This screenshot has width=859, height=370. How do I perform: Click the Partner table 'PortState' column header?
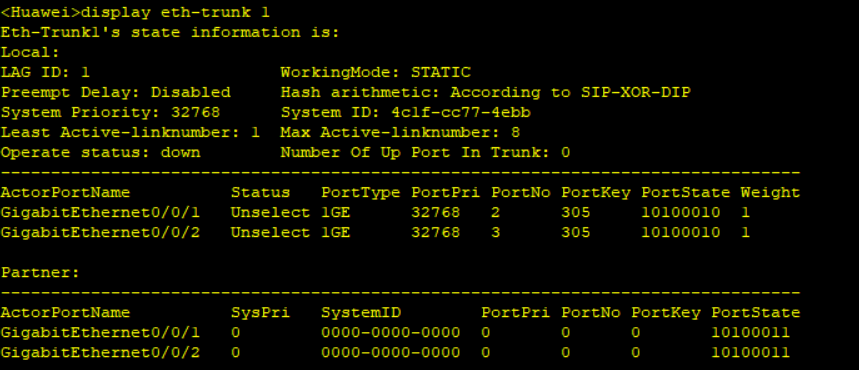click(x=755, y=312)
